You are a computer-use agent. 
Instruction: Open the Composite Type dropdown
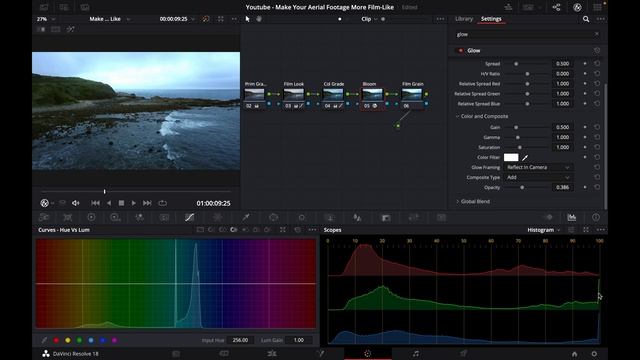(538, 178)
